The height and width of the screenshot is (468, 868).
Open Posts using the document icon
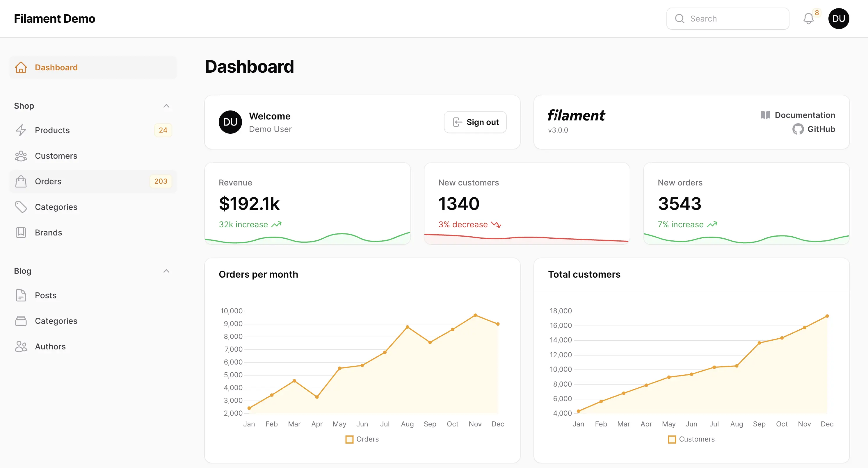[x=21, y=295]
